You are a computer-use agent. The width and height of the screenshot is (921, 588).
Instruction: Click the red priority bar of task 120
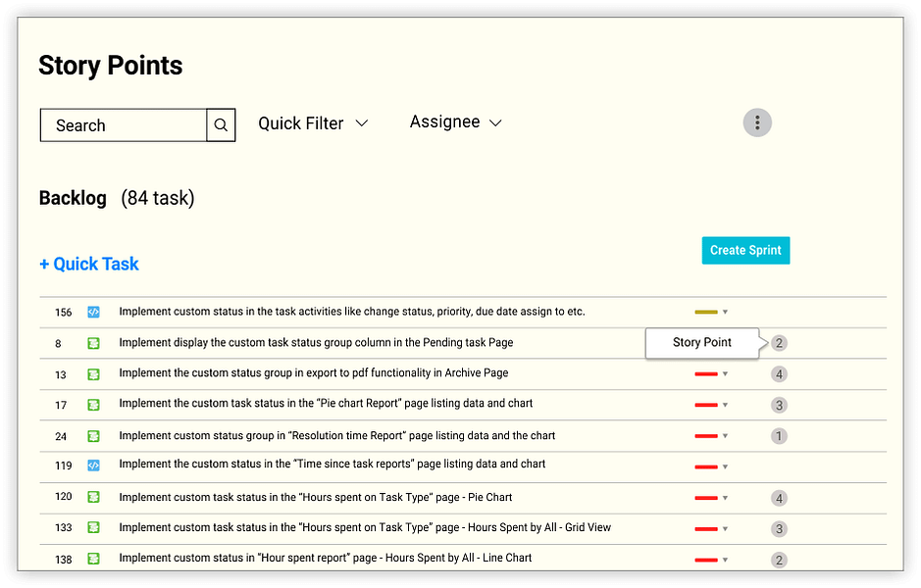706,498
